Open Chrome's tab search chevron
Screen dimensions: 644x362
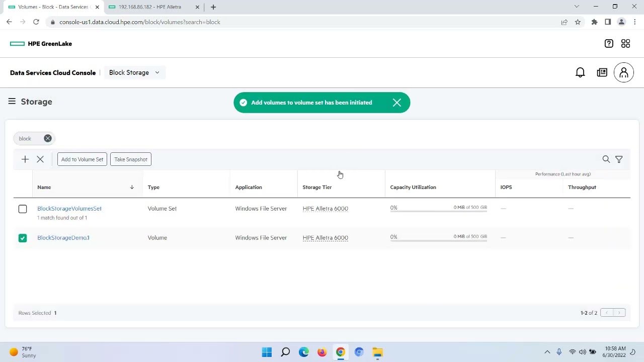(577, 7)
